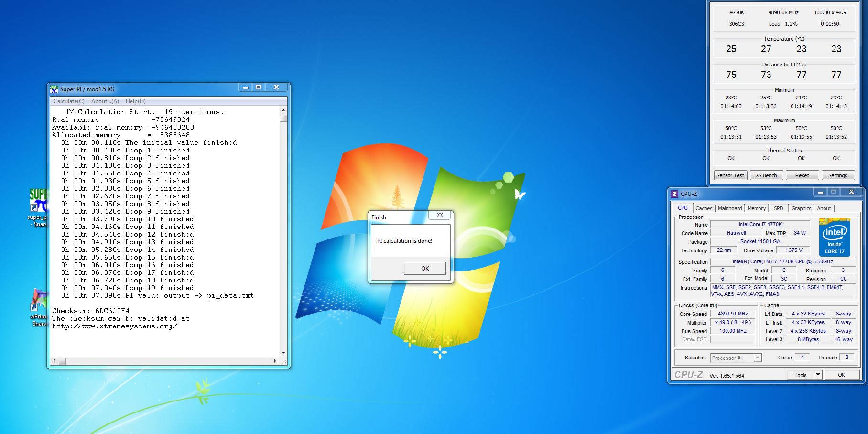Click the Tools button in CPU-Z
Viewport: 868px width, 434px height.
pos(801,375)
